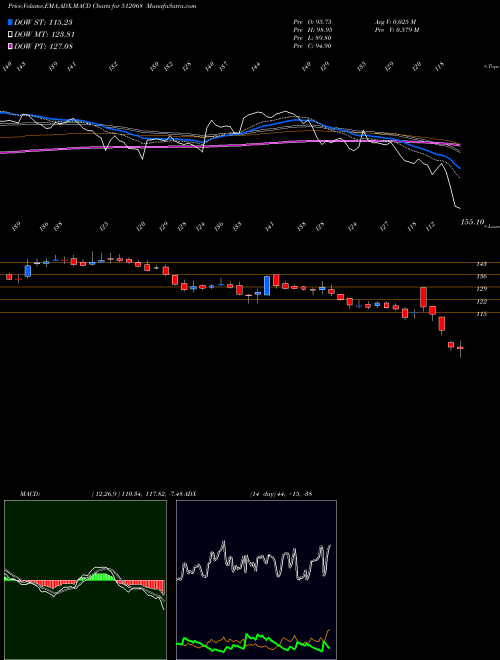Click the ADX indicator chart panel
The width and height of the screenshot is (500, 660).
256,580
